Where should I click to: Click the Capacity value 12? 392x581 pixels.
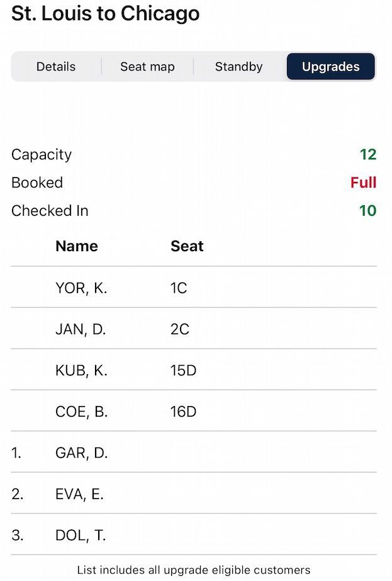click(367, 155)
